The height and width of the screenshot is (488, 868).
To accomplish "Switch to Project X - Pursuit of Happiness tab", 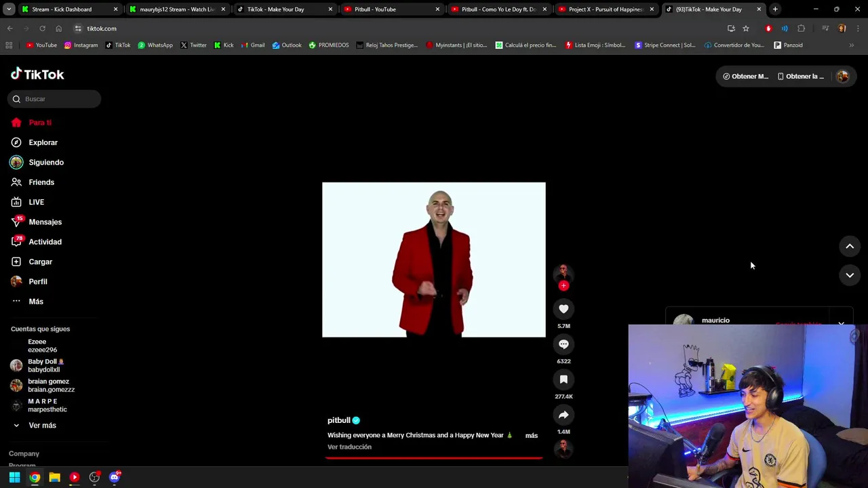I will [606, 9].
